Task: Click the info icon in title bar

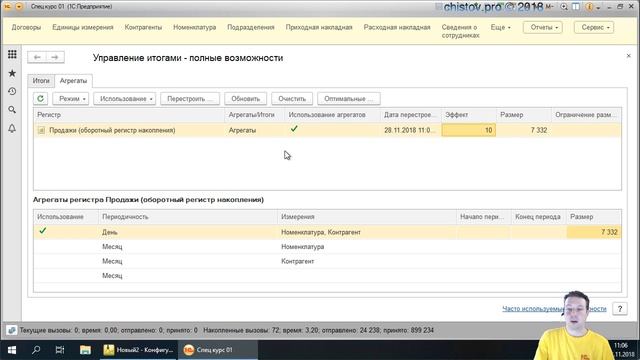Action: pos(589,7)
